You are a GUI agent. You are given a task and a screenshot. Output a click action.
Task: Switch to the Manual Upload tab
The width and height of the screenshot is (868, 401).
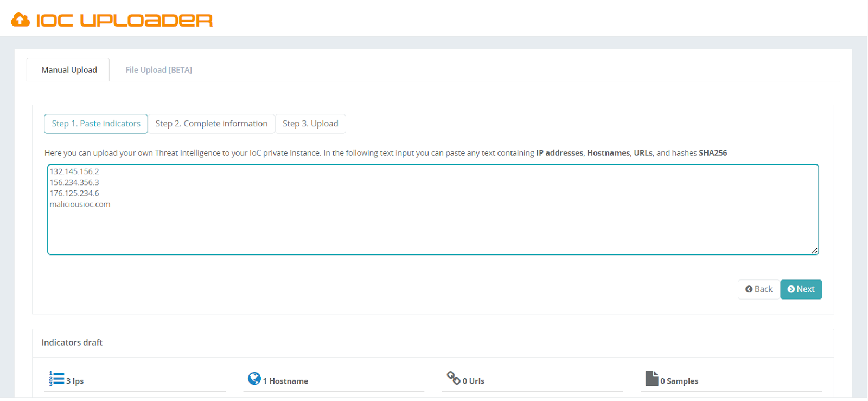[69, 70]
